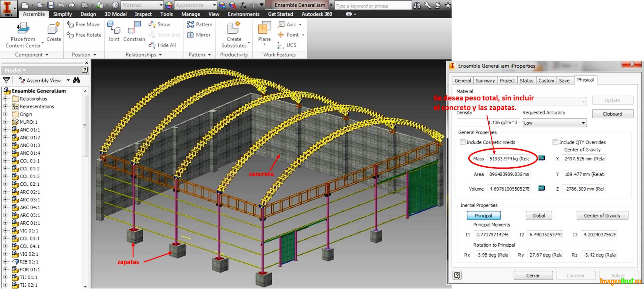Click the Global inertial button
This screenshot has height=289, width=644.
tap(539, 215)
